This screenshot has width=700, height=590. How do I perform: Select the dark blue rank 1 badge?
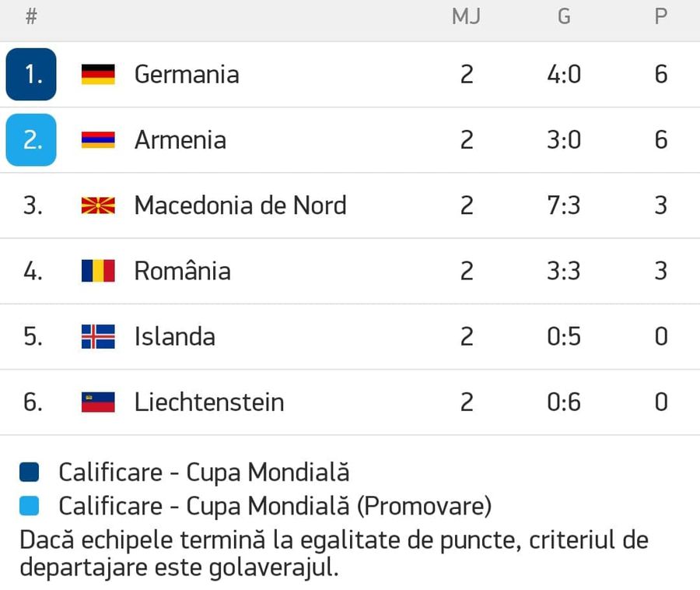tap(31, 74)
